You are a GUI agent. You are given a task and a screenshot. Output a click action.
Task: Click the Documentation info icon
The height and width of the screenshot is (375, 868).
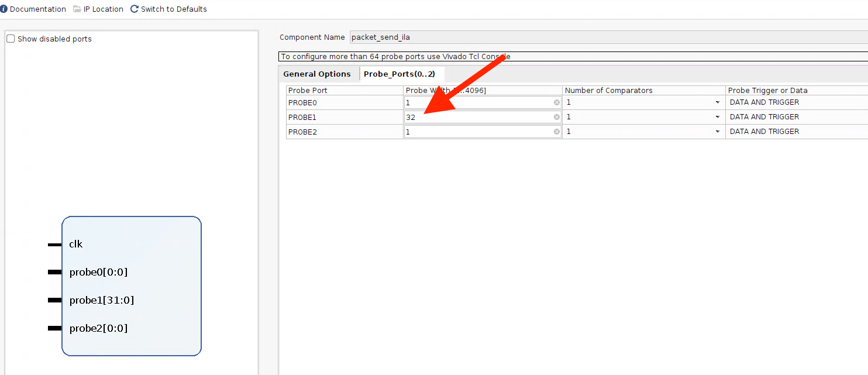click(4, 9)
